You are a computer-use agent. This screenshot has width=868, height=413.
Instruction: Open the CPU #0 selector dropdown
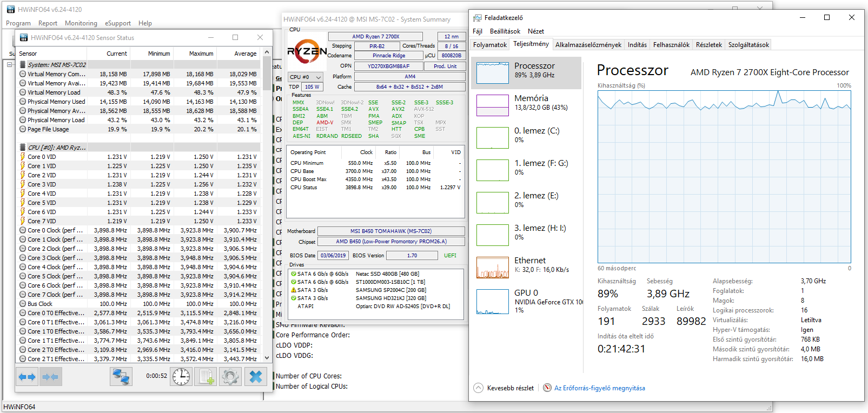305,77
